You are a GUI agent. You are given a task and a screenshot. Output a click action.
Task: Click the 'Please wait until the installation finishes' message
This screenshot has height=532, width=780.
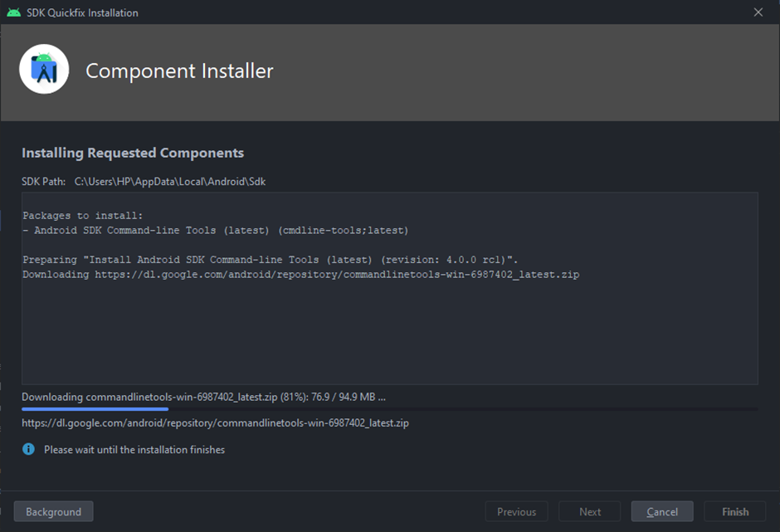point(134,450)
